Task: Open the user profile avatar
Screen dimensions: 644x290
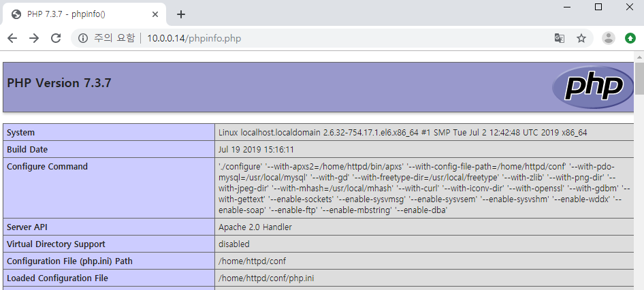Action: [609, 38]
